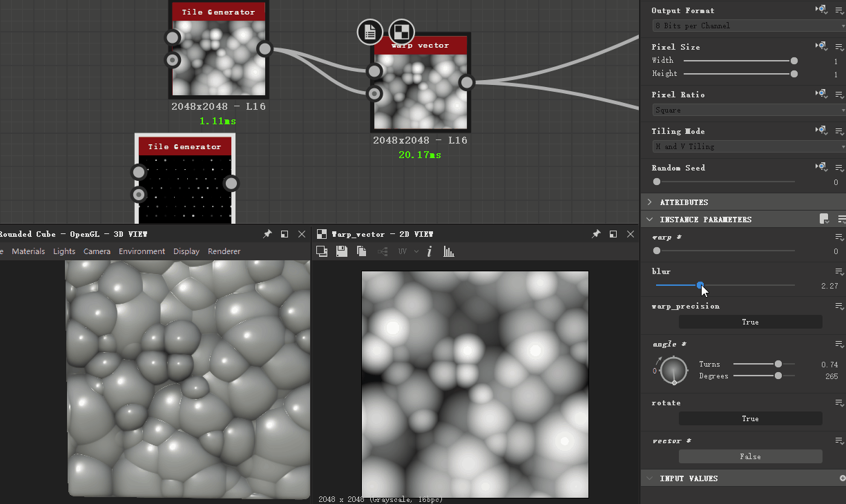
Task: Open the warp parameter options menu icon
Action: click(839, 238)
